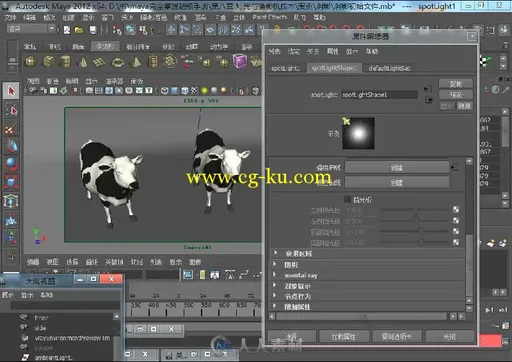Click the purple cube shelf icon
The height and width of the screenshot is (362, 512).
[x=239, y=61]
